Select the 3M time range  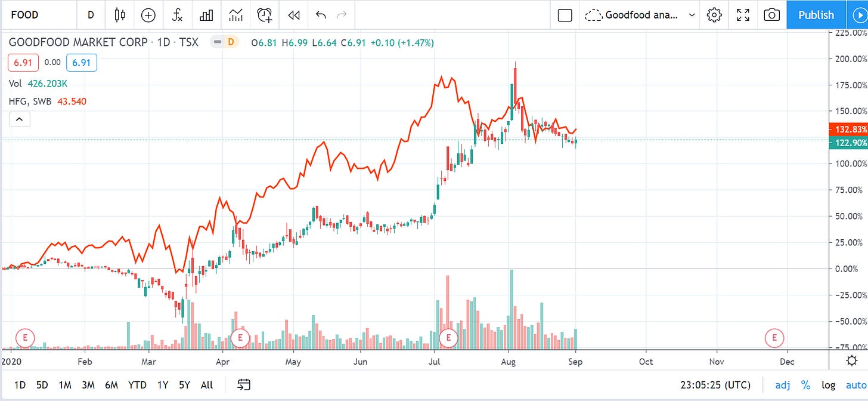pos(88,385)
